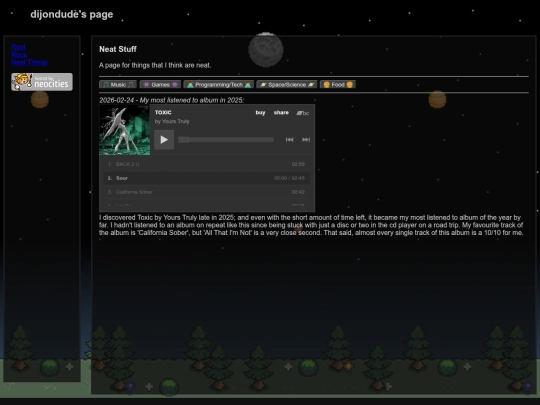Open the Root link in the sidebar
This screenshot has width=540, height=405.
pyautogui.click(x=19, y=47)
